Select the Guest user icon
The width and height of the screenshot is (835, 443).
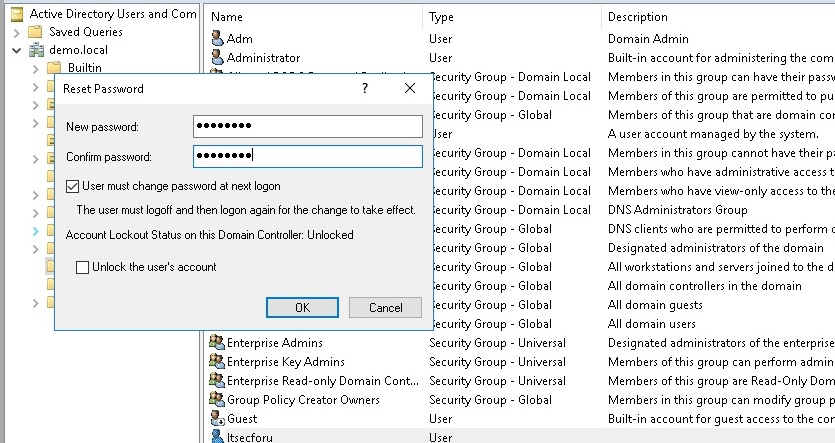tap(217, 419)
